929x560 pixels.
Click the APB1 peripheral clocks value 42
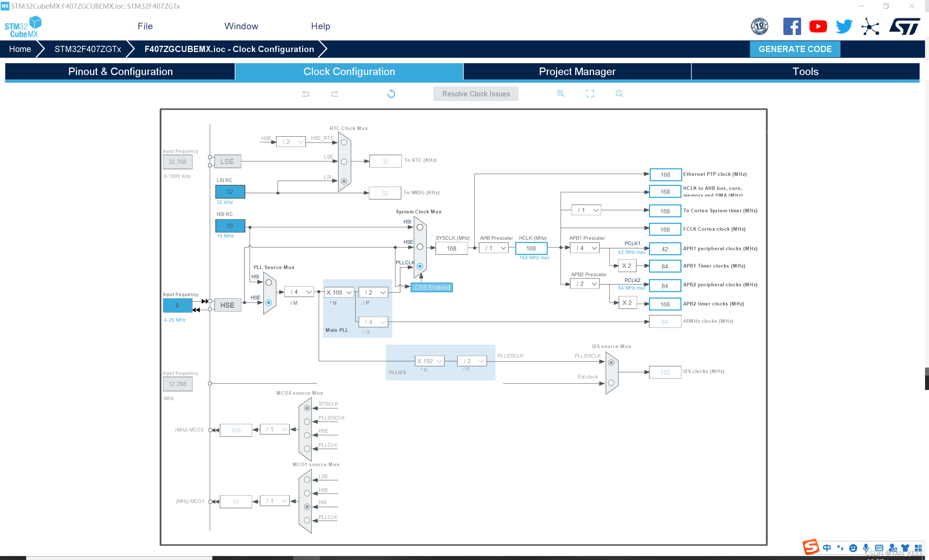click(x=665, y=249)
